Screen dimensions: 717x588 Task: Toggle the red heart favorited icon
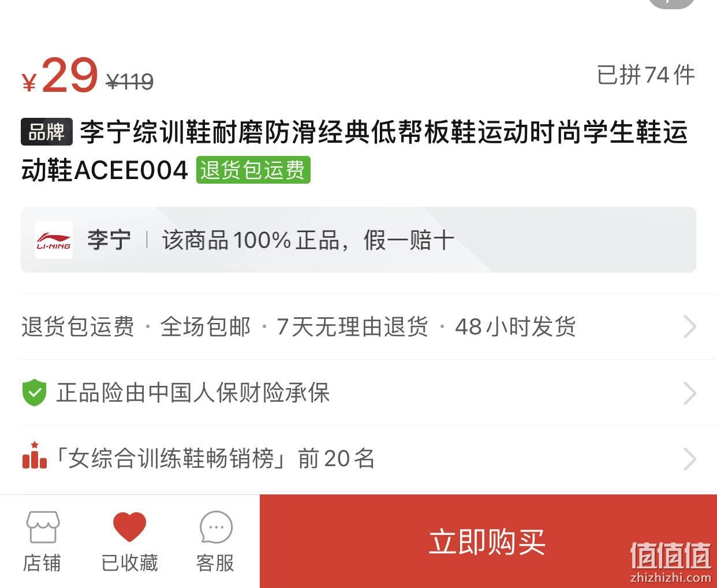[x=129, y=527]
